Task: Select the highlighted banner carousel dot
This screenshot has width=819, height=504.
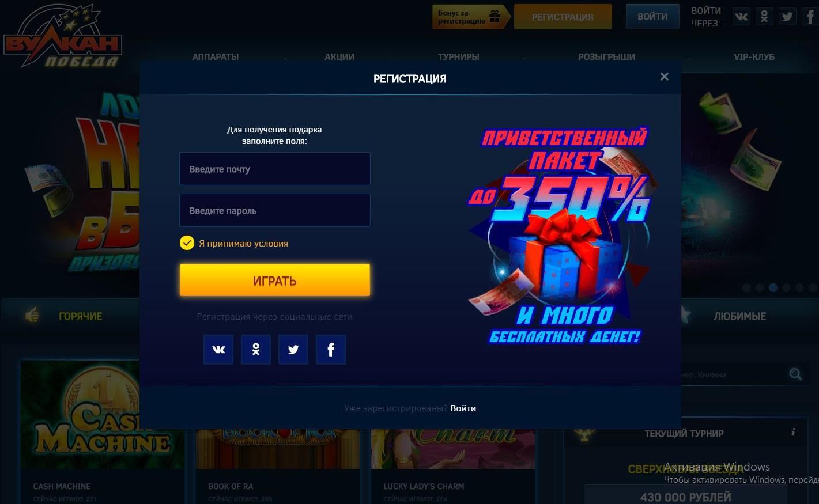Action: click(x=773, y=287)
